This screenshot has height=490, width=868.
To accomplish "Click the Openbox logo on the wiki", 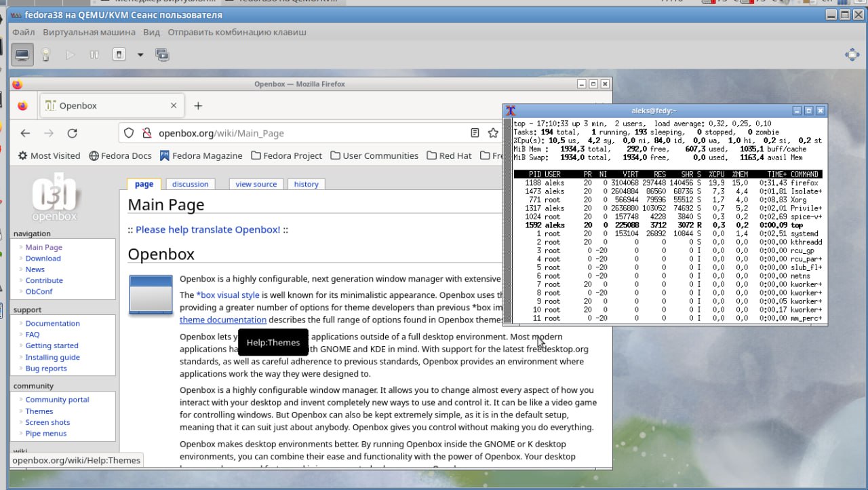I will click(x=54, y=196).
